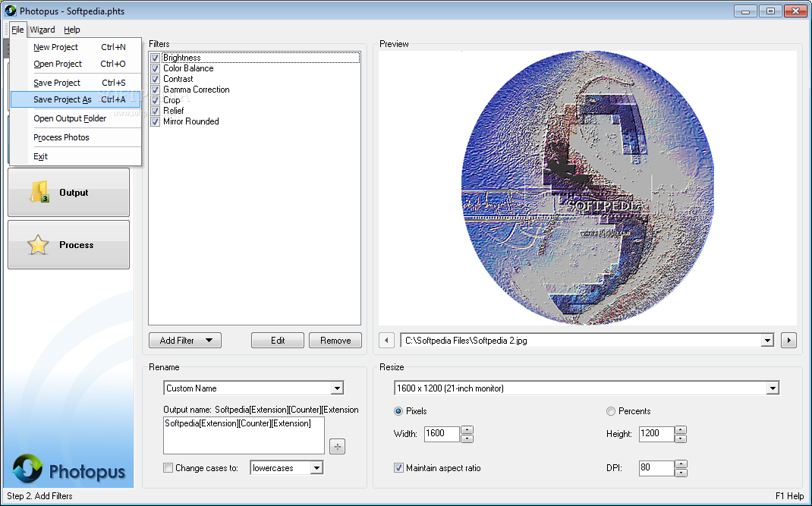Choose Open Project menu entry
Viewport: 812px width, 506px height.
click(76, 64)
